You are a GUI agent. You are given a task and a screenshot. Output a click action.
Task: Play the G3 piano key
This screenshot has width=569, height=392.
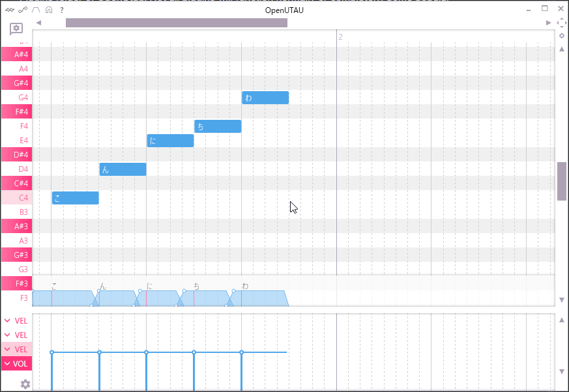(16, 269)
